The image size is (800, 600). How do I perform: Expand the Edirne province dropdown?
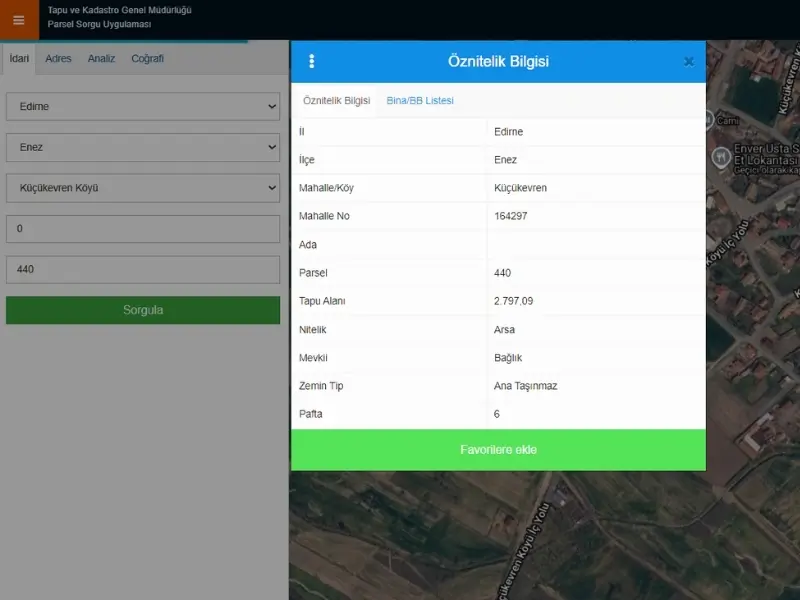pos(143,106)
